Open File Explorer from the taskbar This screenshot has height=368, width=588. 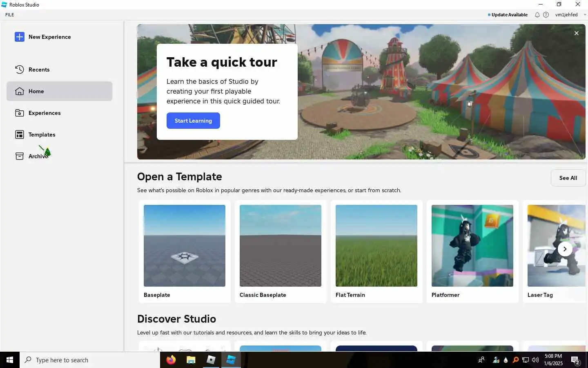click(x=191, y=360)
